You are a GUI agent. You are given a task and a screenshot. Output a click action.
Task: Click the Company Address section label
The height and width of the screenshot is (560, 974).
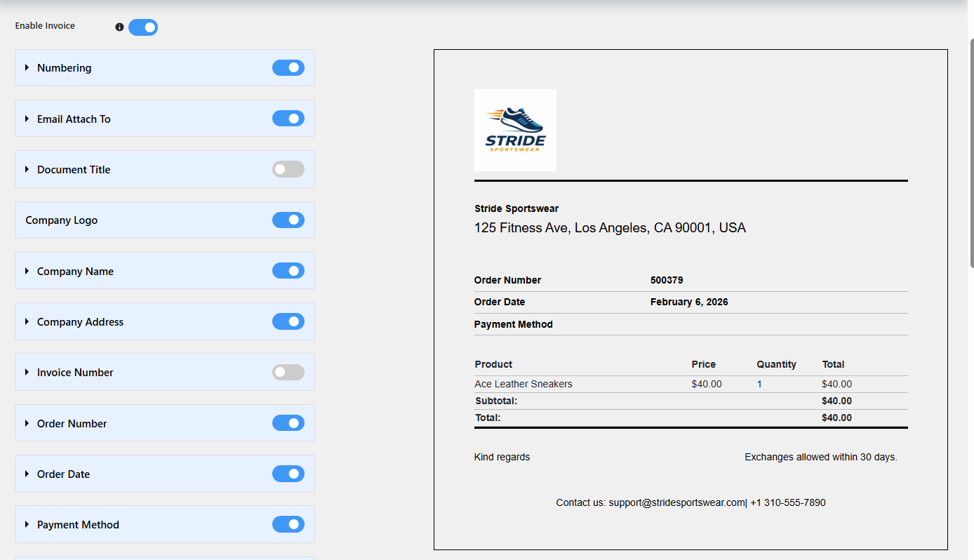80,322
